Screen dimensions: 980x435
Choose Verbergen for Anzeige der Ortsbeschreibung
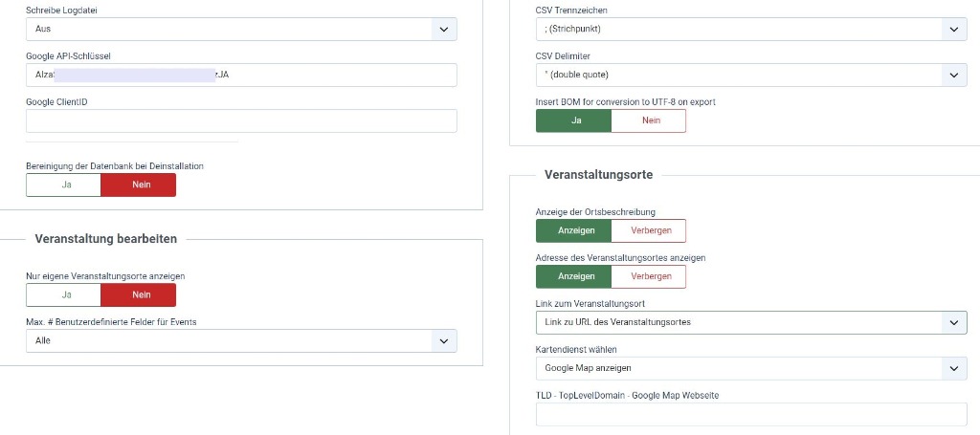[x=648, y=230]
